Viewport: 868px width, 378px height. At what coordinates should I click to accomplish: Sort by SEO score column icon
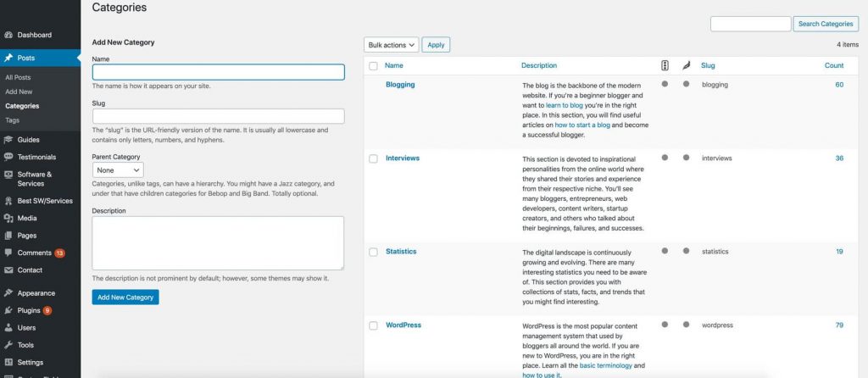click(665, 65)
